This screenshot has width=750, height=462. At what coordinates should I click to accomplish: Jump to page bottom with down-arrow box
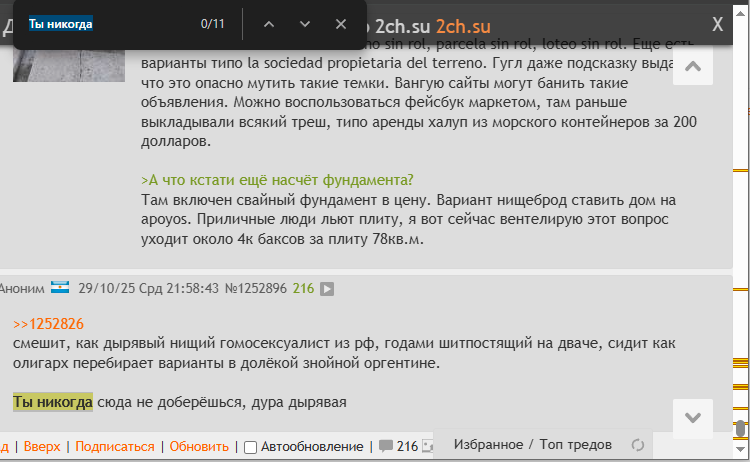[693, 418]
